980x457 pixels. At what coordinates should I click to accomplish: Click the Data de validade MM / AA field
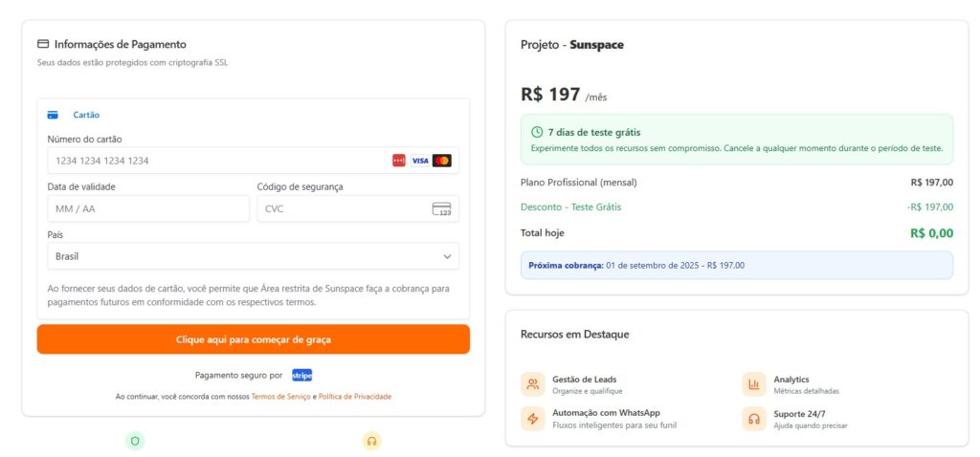[148, 208]
